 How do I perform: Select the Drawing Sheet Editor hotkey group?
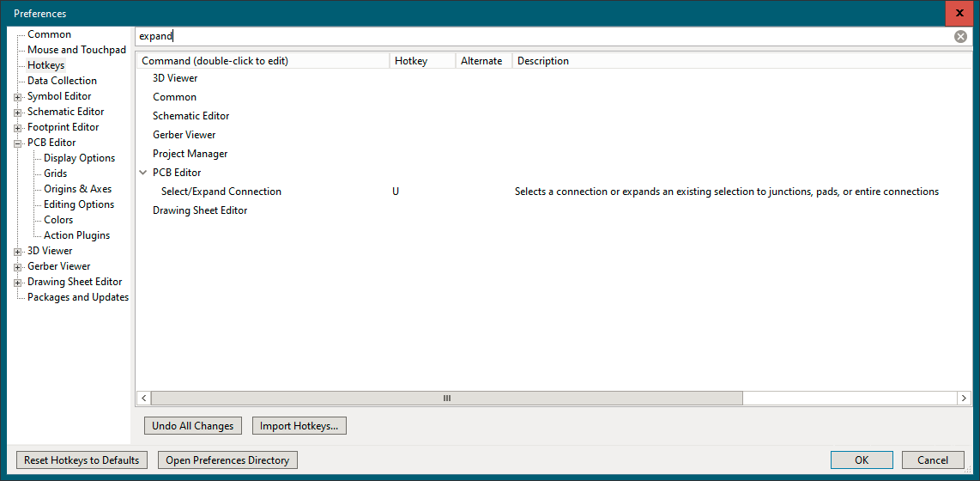coord(200,210)
